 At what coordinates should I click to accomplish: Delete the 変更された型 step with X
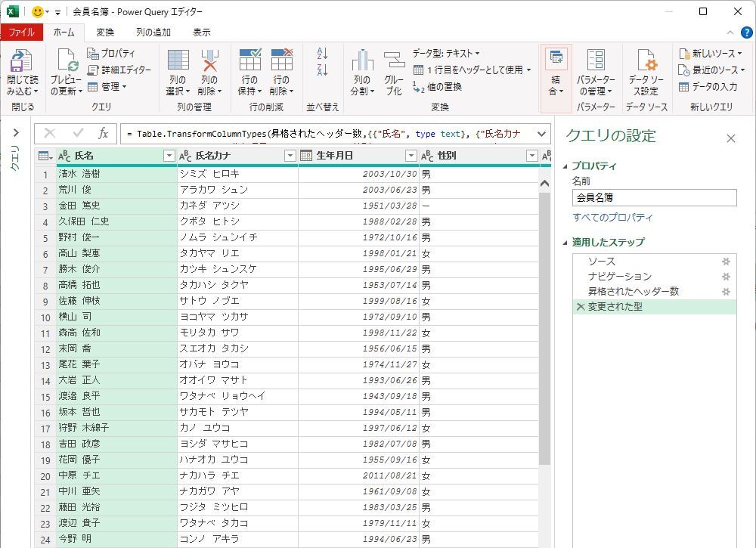581,307
